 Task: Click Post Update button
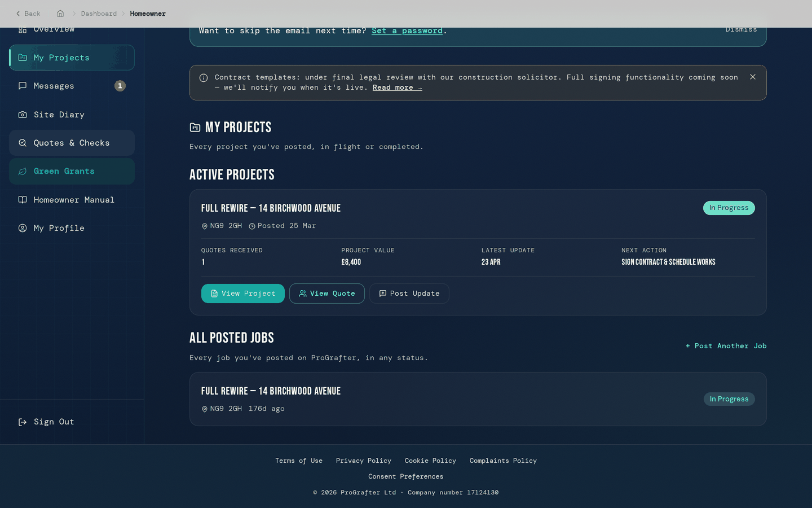(x=409, y=294)
